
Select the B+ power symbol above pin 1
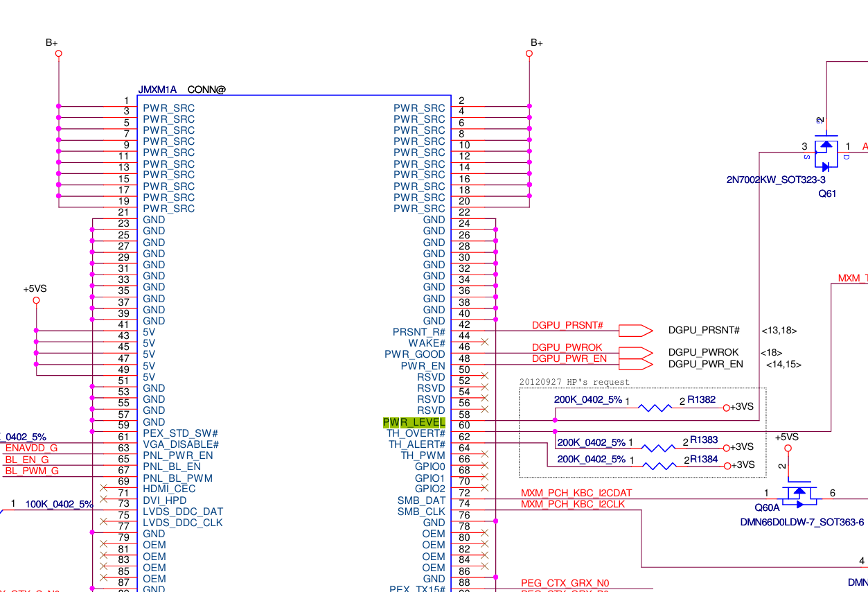point(58,53)
